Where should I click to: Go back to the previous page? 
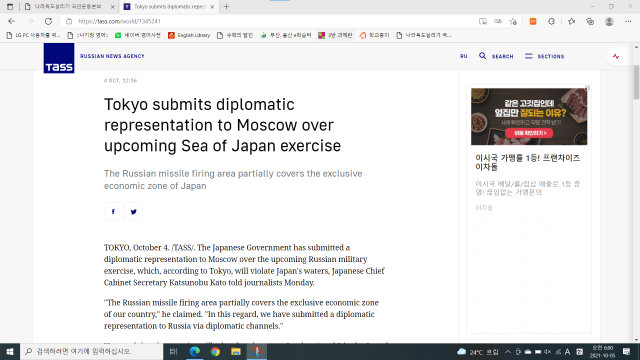coord(11,21)
